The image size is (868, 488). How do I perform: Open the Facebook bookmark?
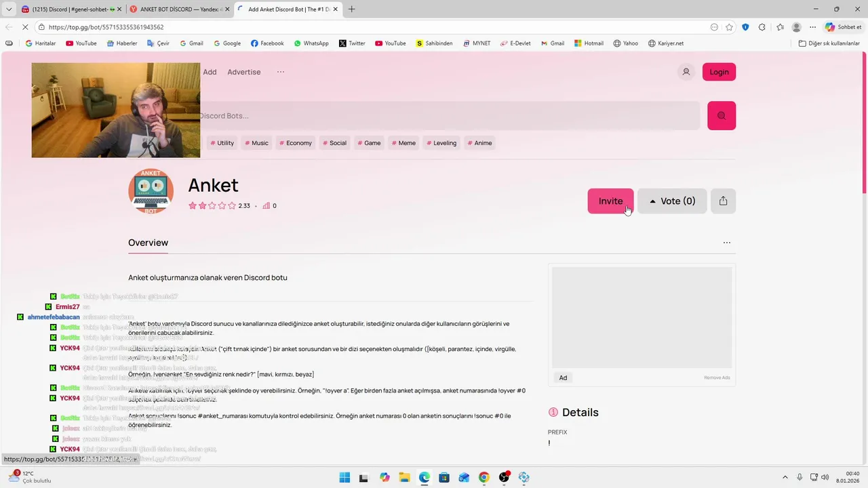[267, 43]
